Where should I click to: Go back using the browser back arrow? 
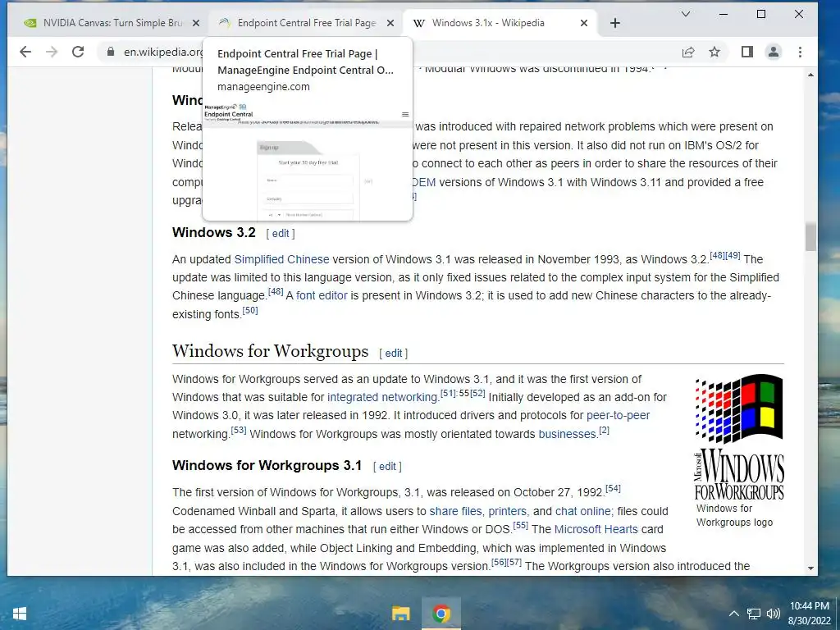point(25,52)
